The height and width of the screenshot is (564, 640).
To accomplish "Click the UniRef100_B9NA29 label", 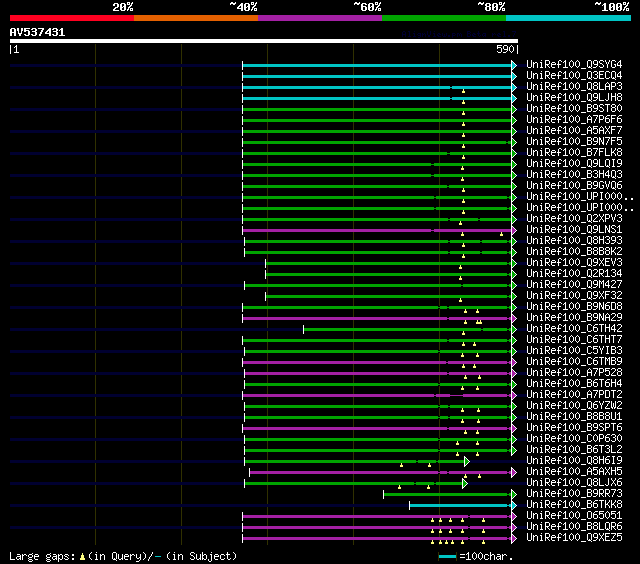I will [x=574, y=318].
